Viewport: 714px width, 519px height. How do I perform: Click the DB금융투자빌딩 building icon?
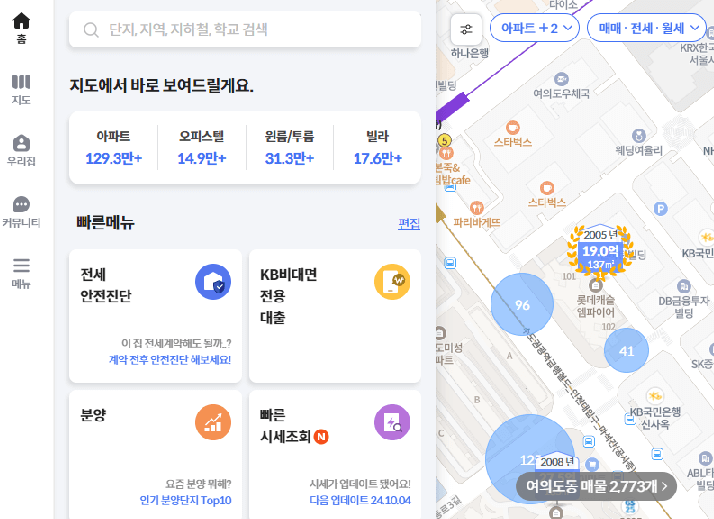[x=683, y=286]
